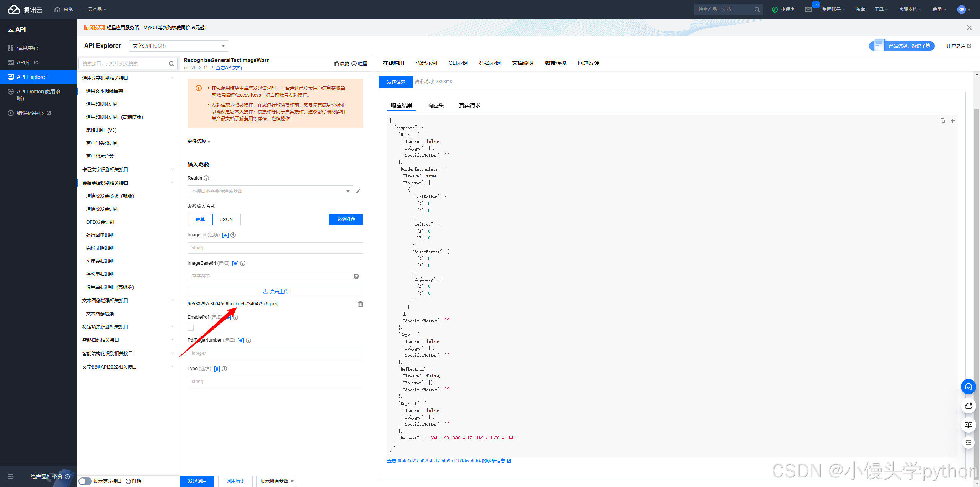Enable the EnablePdf checkbox
The image size is (980, 487).
[191, 328]
